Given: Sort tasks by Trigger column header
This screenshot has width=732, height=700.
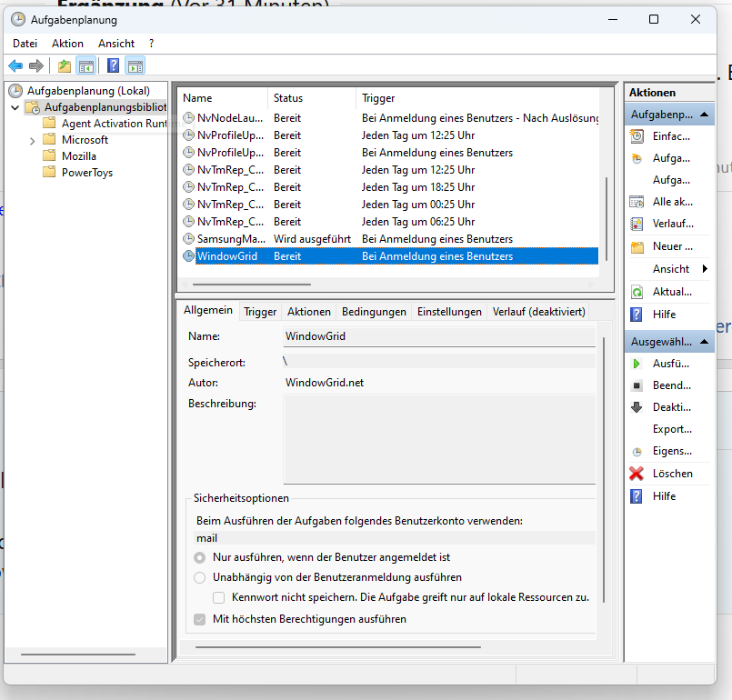Looking at the screenshot, I should pos(477,98).
